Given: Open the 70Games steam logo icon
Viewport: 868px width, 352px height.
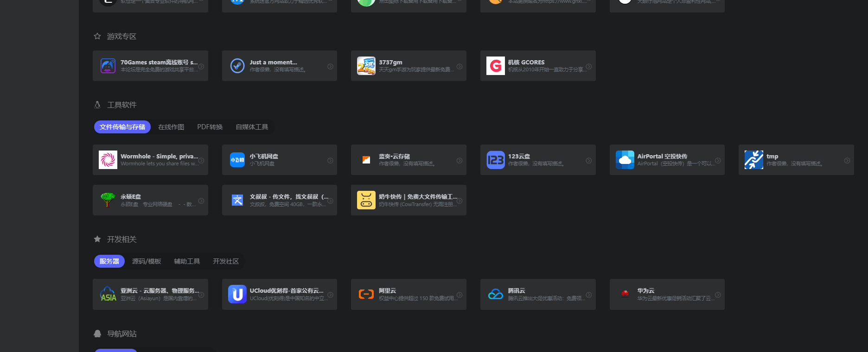Looking at the screenshot, I should coord(108,66).
